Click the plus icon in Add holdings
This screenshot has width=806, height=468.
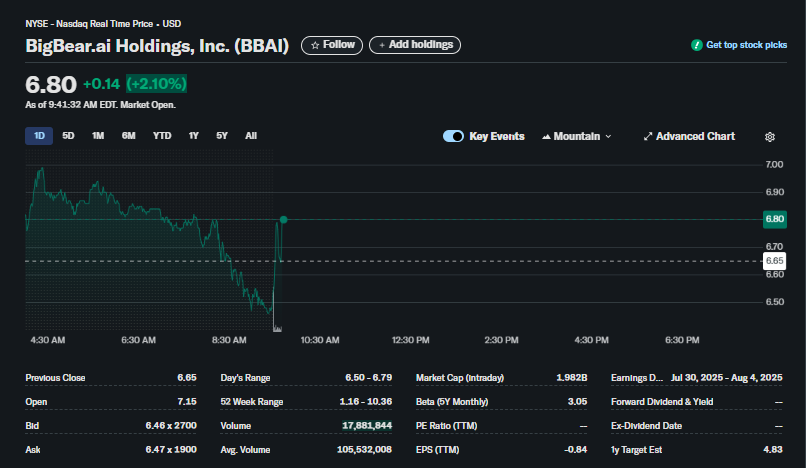[x=382, y=45]
